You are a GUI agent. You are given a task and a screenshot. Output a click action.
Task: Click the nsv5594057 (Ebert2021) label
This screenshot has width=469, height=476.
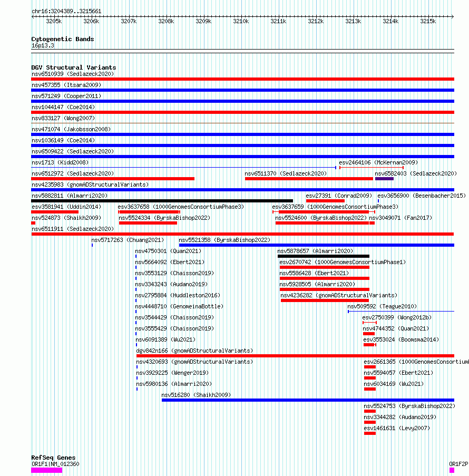398,373
